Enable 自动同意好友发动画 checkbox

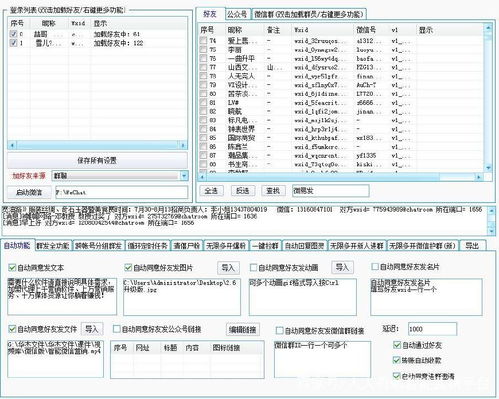pos(253,267)
